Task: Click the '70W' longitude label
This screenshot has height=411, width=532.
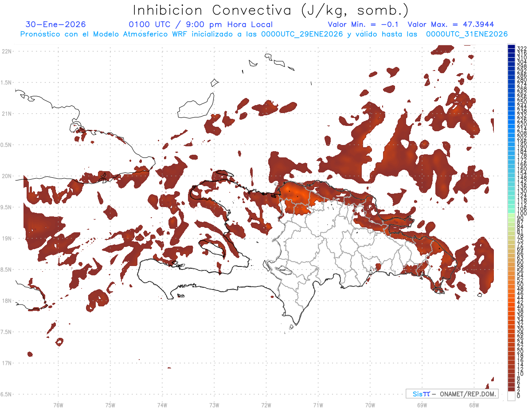Action: [x=370, y=405]
